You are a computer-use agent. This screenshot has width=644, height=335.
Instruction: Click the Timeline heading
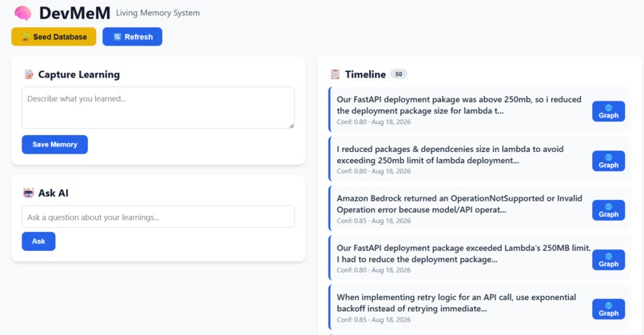pos(365,74)
